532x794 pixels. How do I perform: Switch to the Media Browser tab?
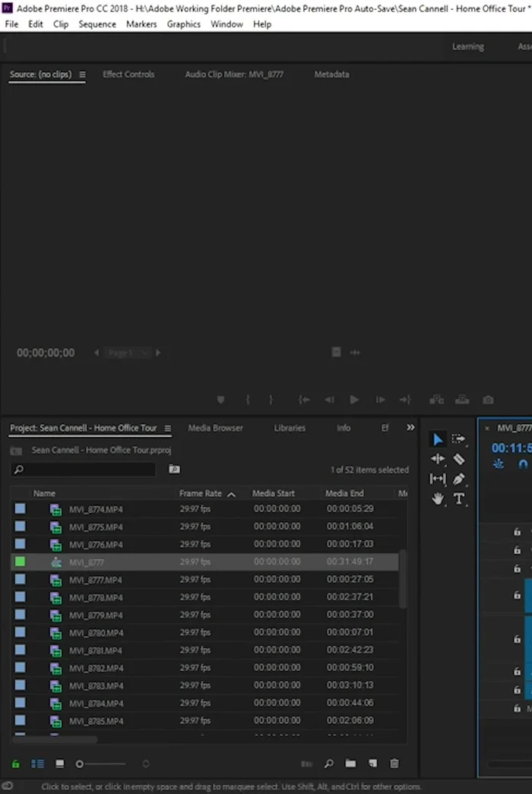(215, 428)
